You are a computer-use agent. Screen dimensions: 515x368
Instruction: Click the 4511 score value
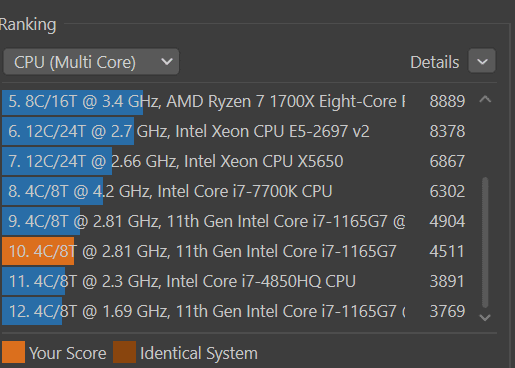coord(447,251)
